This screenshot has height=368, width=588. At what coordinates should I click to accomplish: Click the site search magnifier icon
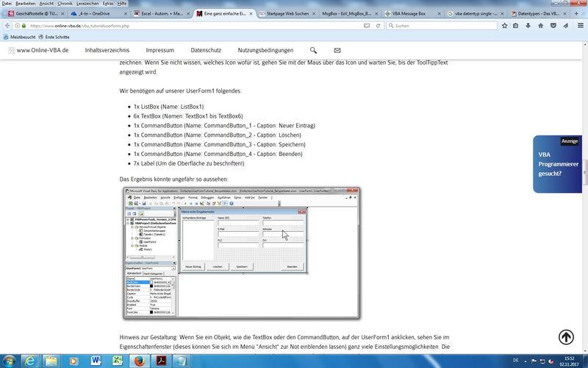point(313,50)
